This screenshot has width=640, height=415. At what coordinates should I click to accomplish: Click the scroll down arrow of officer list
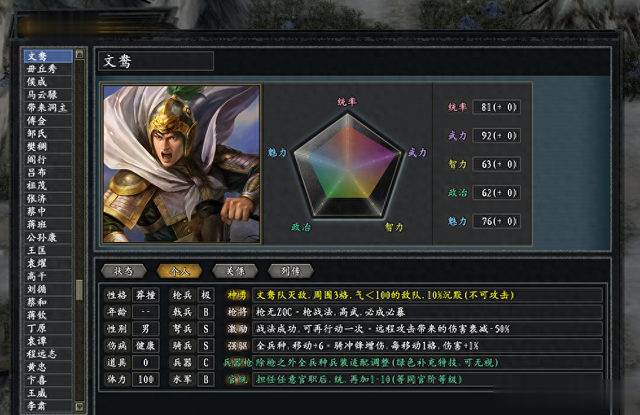(80, 406)
